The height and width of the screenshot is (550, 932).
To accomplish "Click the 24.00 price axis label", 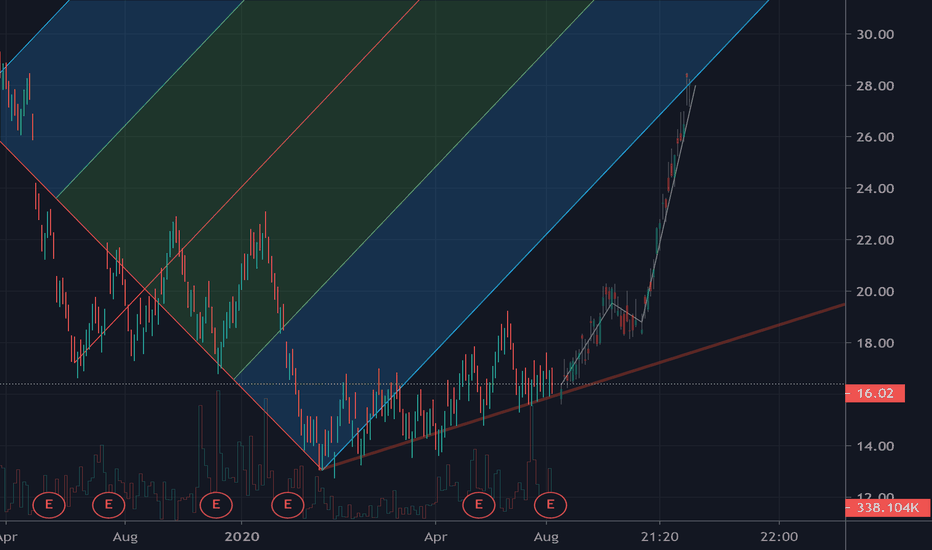I will (875, 188).
